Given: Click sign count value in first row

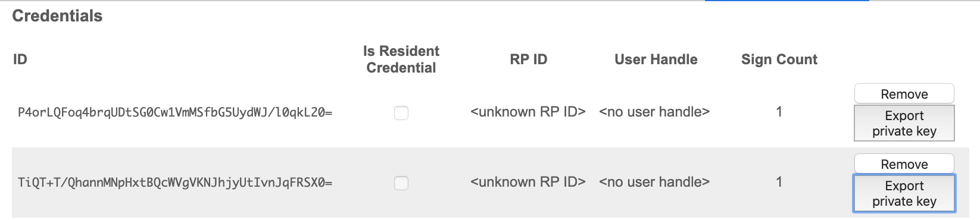Looking at the screenshot, I should click(779, 112).
